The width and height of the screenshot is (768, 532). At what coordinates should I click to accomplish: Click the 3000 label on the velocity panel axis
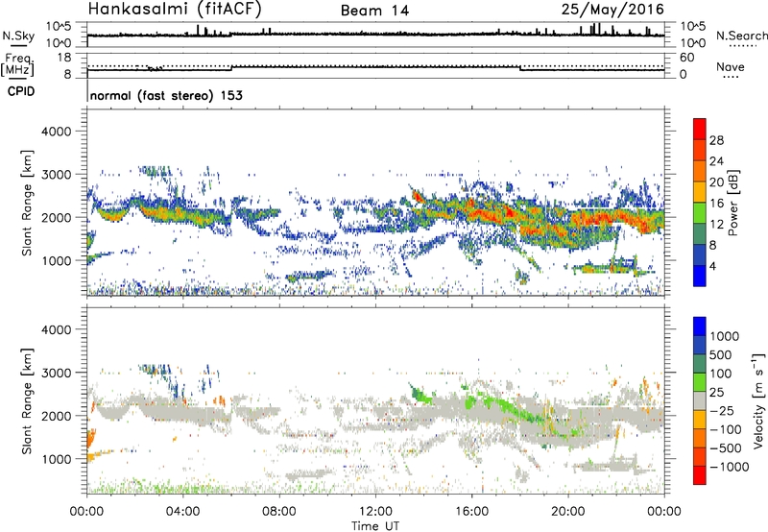56,373
